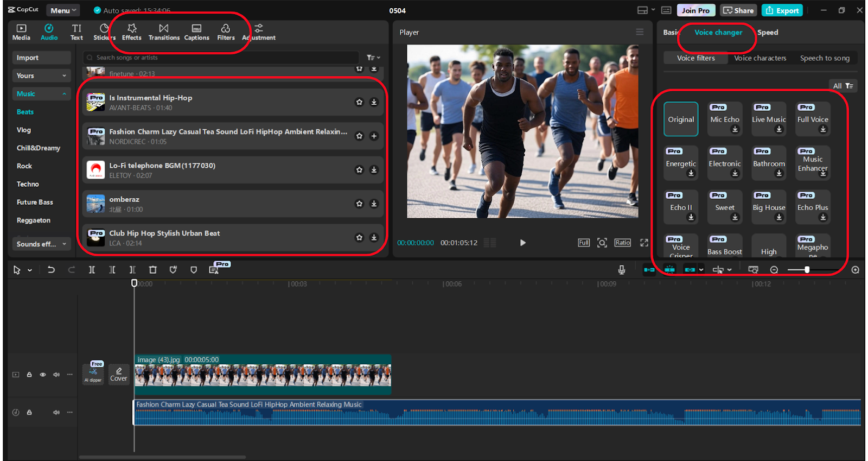
Task: Switch to the Speed tab
Action: 768,33
